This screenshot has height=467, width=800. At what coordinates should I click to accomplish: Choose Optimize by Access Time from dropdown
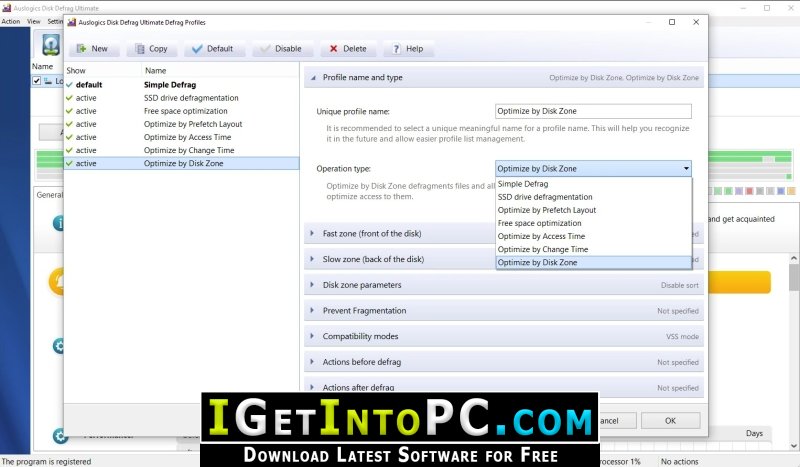[593, 236]
